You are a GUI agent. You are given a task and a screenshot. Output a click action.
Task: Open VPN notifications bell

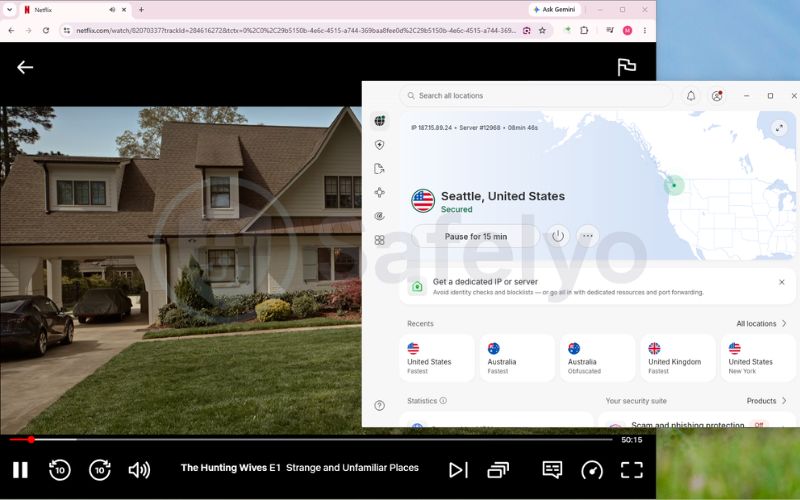[691, 95]
